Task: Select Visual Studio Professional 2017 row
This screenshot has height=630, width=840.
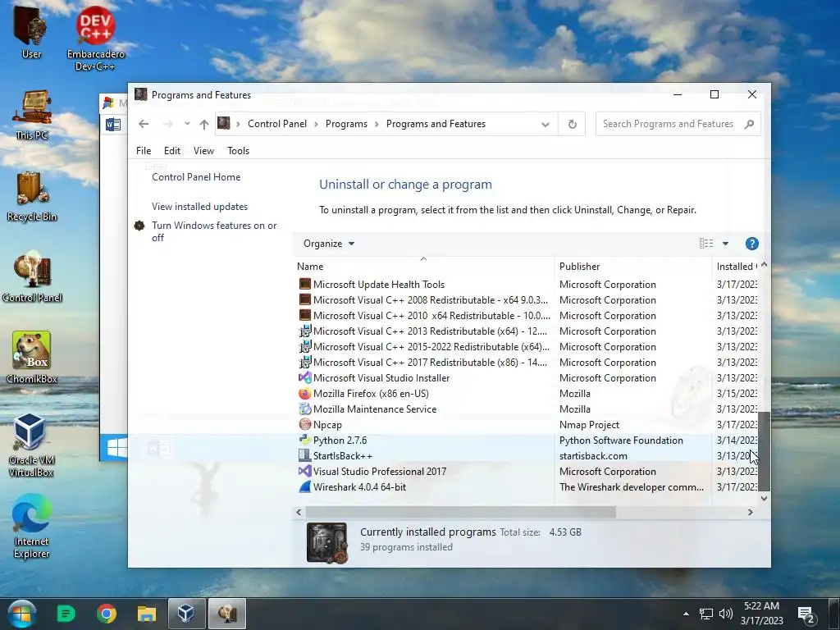Action: 526,472
